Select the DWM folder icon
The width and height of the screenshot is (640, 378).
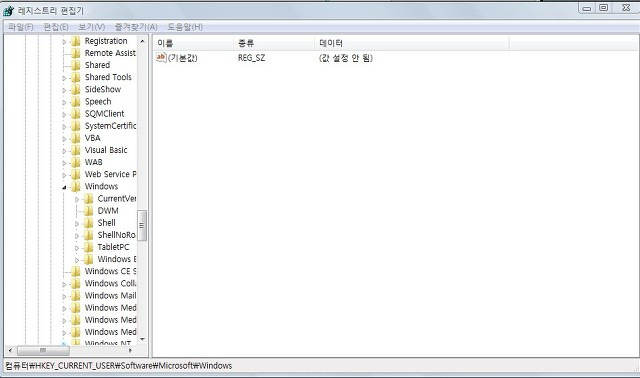coord(89,211)
